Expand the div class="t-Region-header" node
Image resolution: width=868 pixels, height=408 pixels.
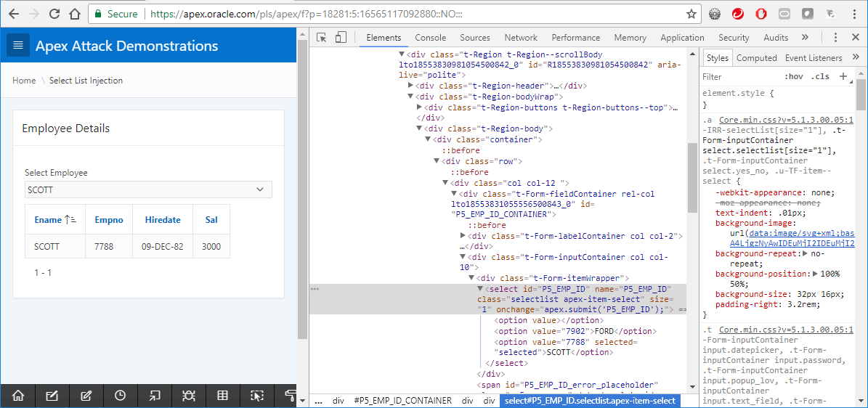411,86
